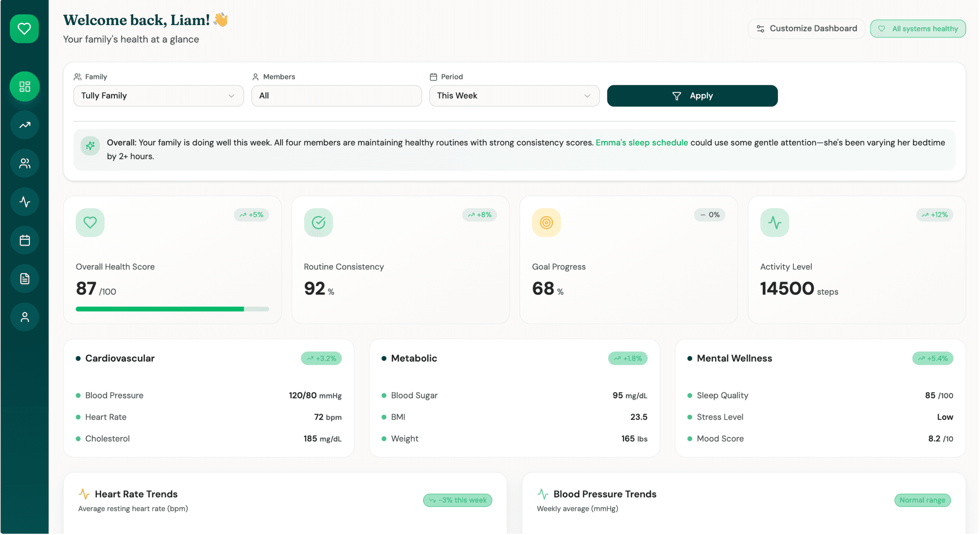Select the trends chart icon in the sidebar
This screenshot has width=980, height=535.
(24, 125)
